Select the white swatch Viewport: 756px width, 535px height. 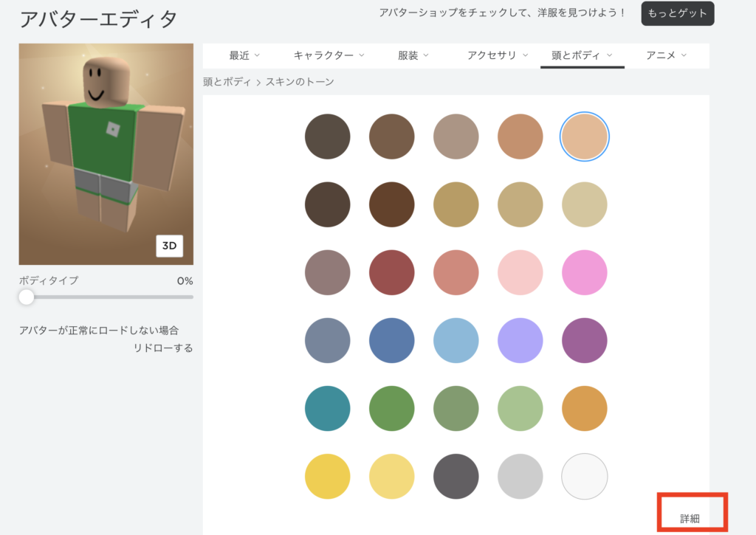click(x=585, y=476)
